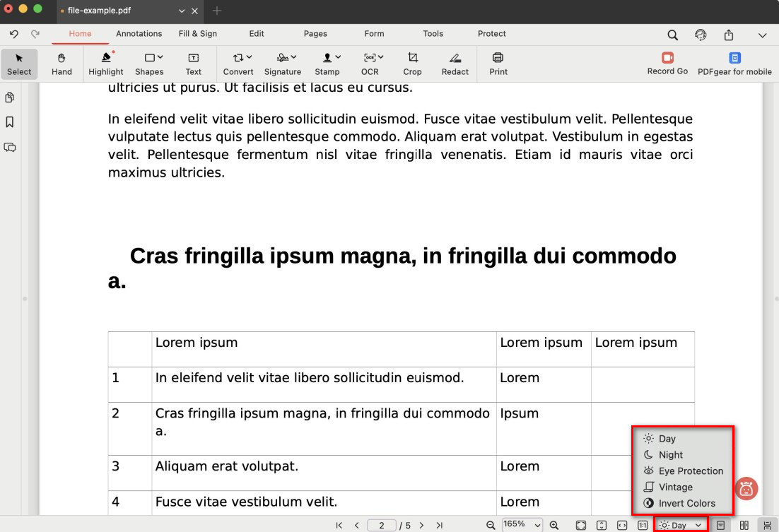
Task: Start Record Go screen recorder
Action: click(667, 63)
